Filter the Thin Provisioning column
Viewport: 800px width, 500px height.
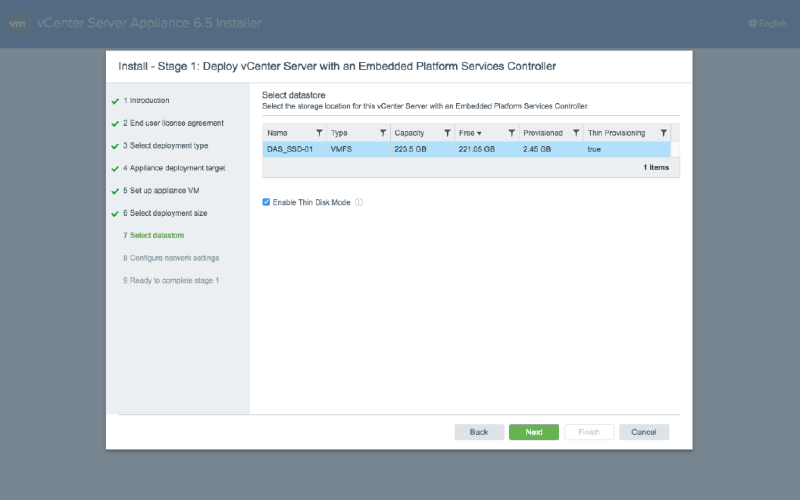pos(663,133)
